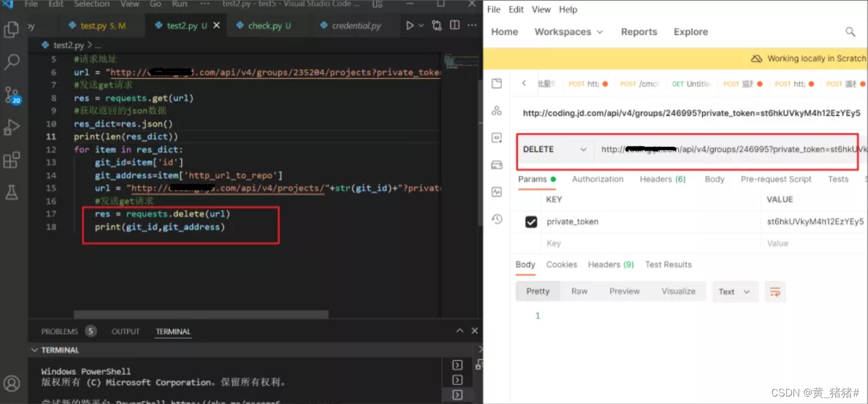The width and height of the screenshot is (868, 404).
Task: Split the editor to the right
Action: [x=455, y=25]
